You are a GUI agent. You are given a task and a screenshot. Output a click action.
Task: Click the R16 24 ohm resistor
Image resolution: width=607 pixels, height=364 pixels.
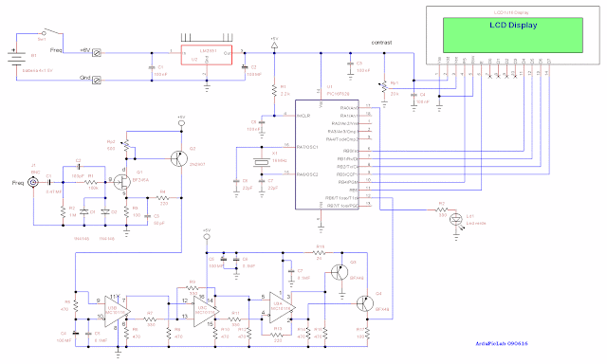coord(320,252)
